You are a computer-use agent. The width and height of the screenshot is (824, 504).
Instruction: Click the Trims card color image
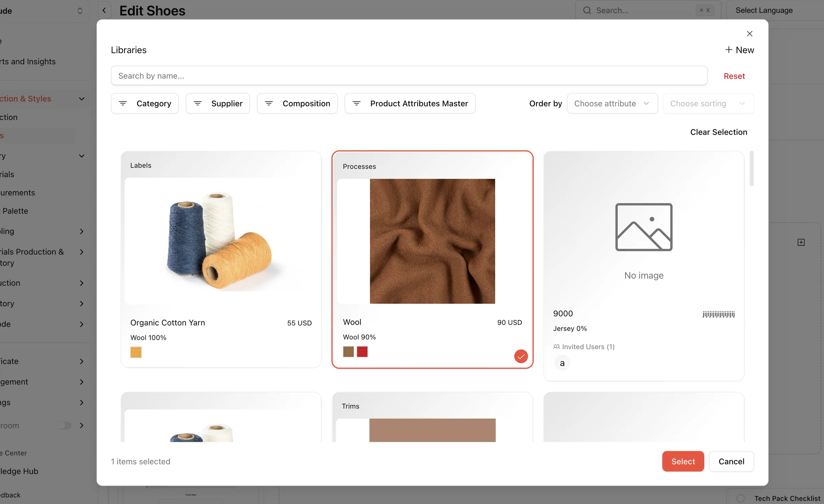[x=432, y=430]
